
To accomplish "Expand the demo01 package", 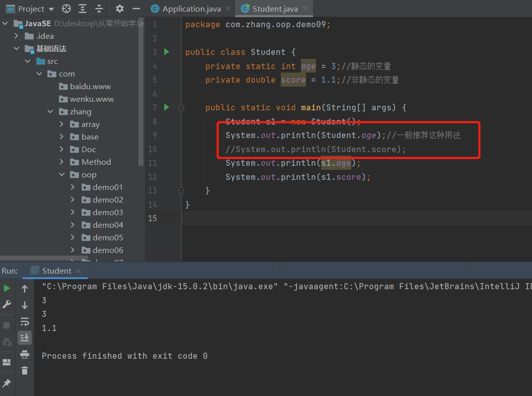I will coord(72,187).
